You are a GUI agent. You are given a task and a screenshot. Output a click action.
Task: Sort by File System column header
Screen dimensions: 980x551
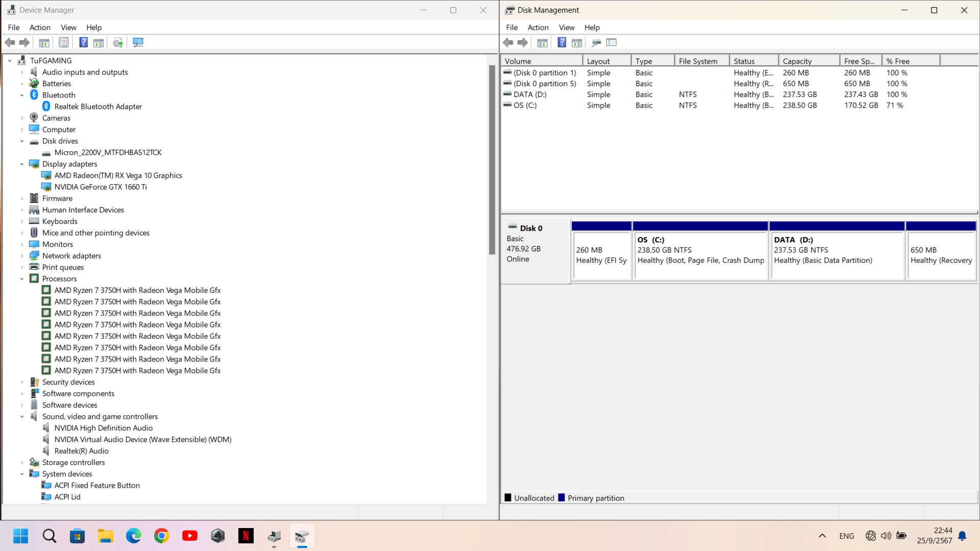click(702, 61)
